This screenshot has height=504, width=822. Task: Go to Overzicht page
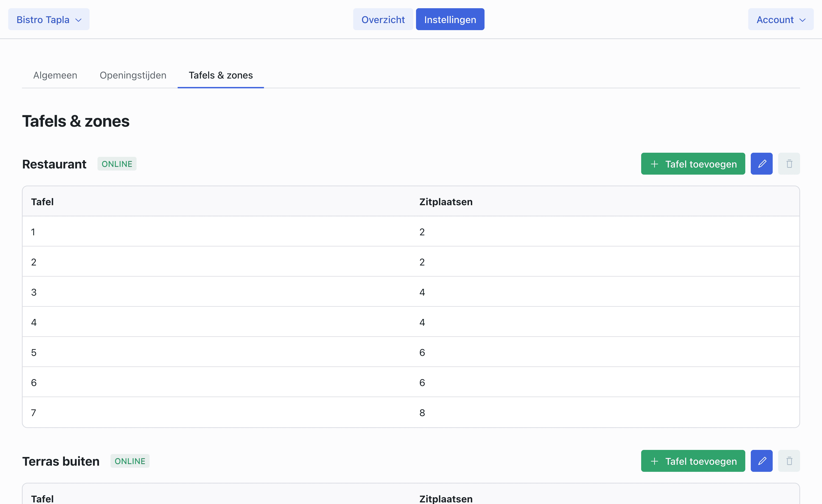point(383,20)
